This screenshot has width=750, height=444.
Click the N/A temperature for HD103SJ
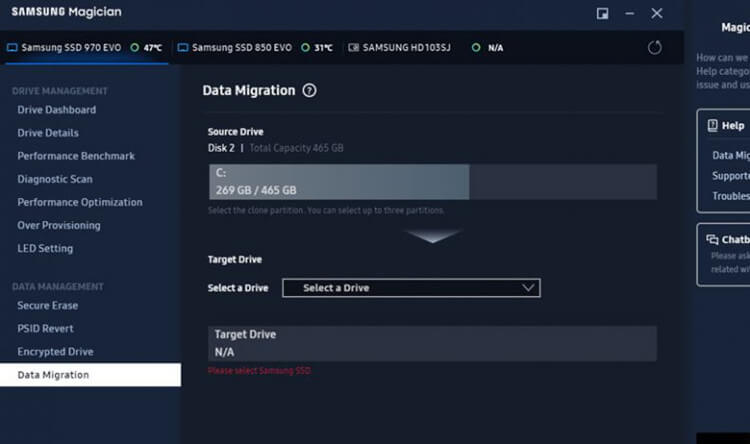[x=496, y=48]
